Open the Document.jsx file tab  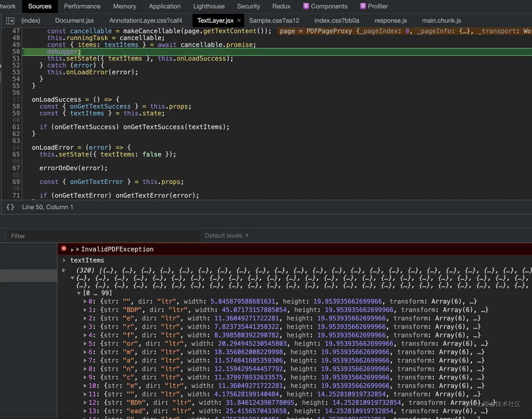click(x=75, y=21)
